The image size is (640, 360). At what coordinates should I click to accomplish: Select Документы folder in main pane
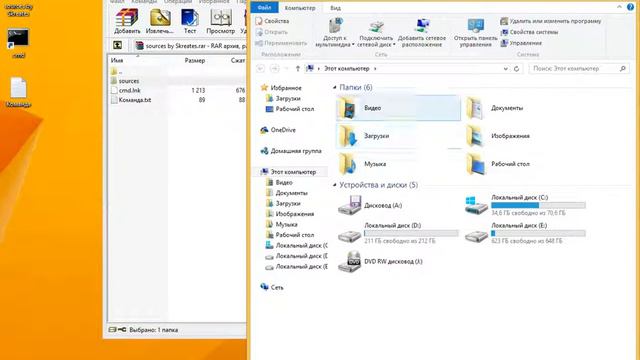(x=496, y=108)
